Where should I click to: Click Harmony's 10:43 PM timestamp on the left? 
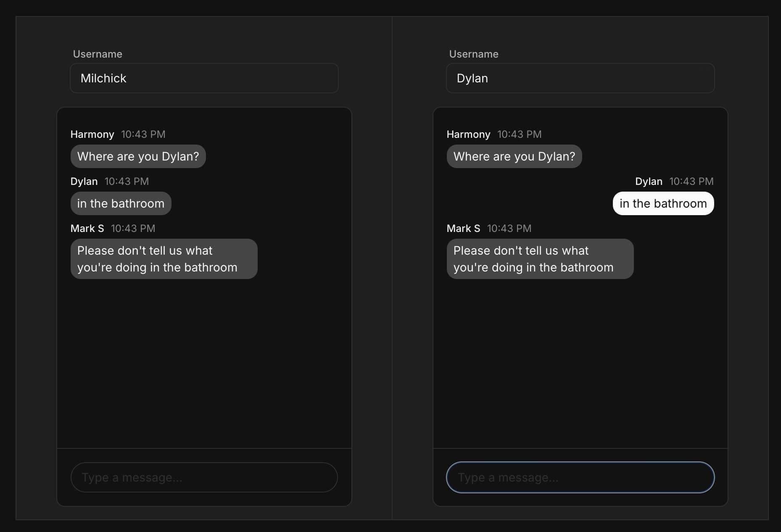click(x=143, y=134)
